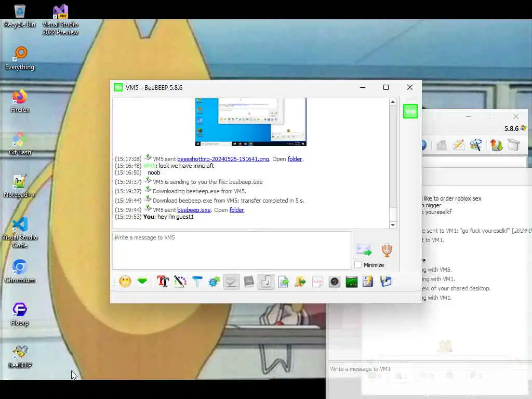Viewport: 532px width, 399px height.
Task: Click the gray envelope icon in background window
Action: coord(442,145)
